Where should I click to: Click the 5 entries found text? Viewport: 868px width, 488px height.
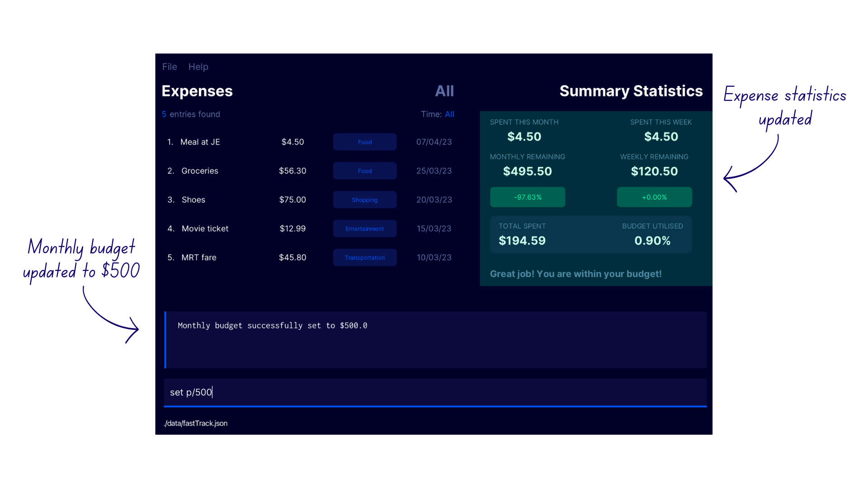click(x=191, y=114)
